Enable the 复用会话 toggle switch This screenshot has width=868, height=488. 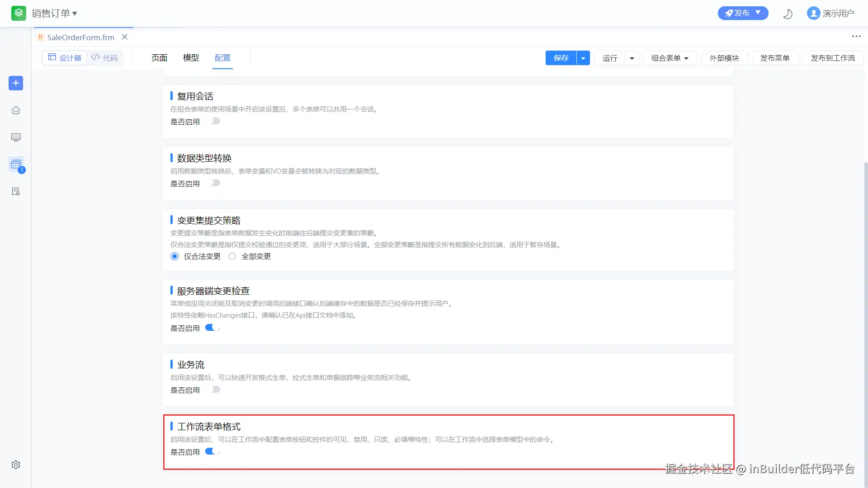point(213,121)
